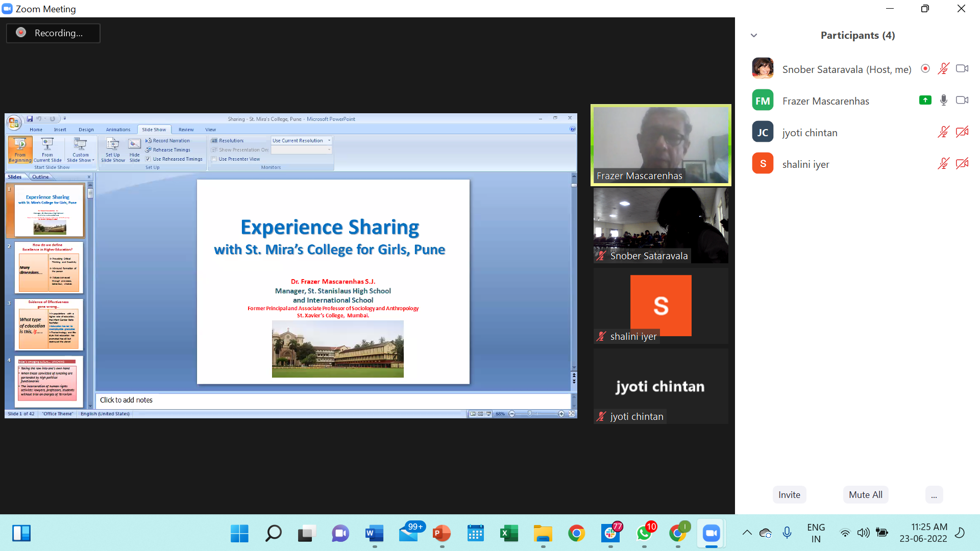This screenshot has width=980, height=551.
Task: Show hidden icons in the system tray
Action: click(747, 533)
